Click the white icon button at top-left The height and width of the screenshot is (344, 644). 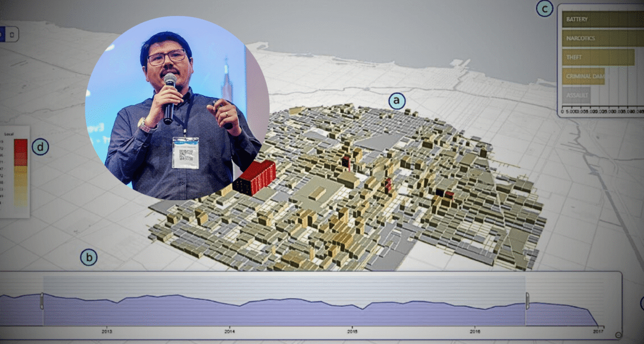click(x=13, y=34)
